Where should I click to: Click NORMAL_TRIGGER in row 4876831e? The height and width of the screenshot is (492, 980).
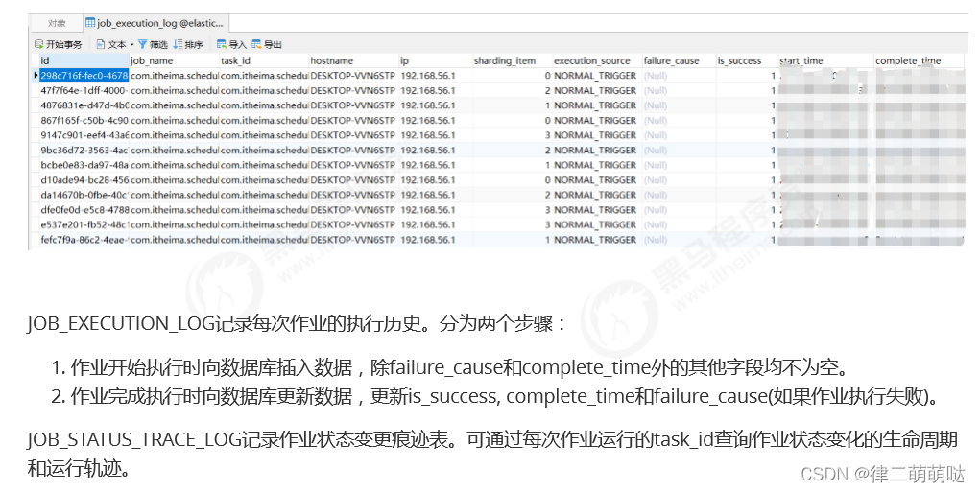[595, 105]
